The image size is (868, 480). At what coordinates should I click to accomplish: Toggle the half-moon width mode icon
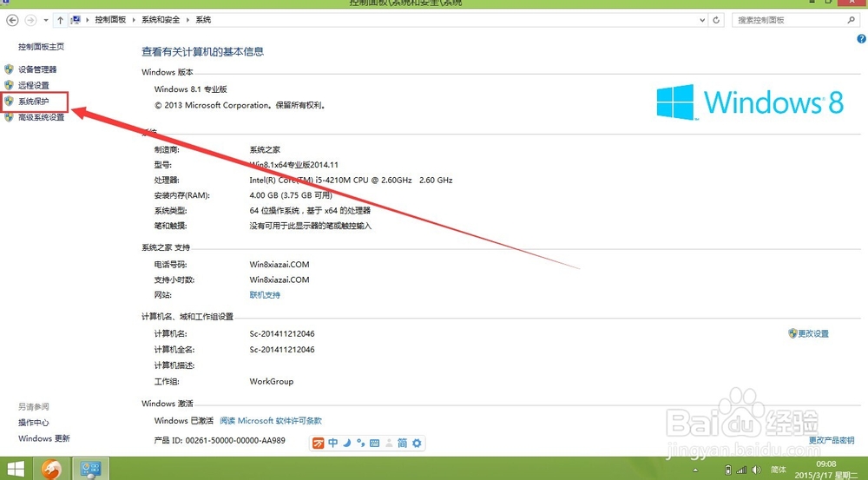(x=347, y=443)
